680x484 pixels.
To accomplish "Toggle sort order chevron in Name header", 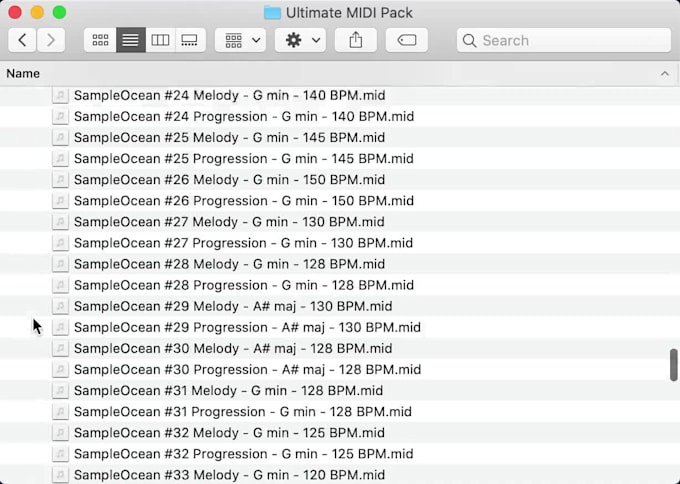I will pos(664,74).
